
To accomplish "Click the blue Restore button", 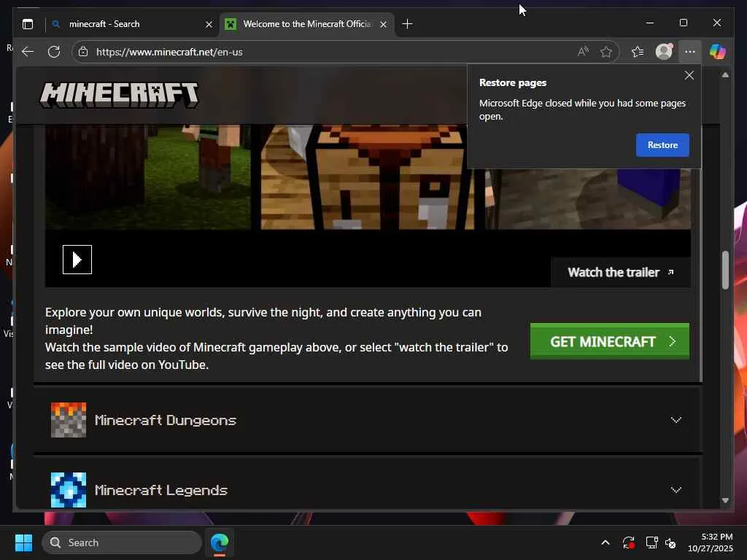I will [662, 145].
